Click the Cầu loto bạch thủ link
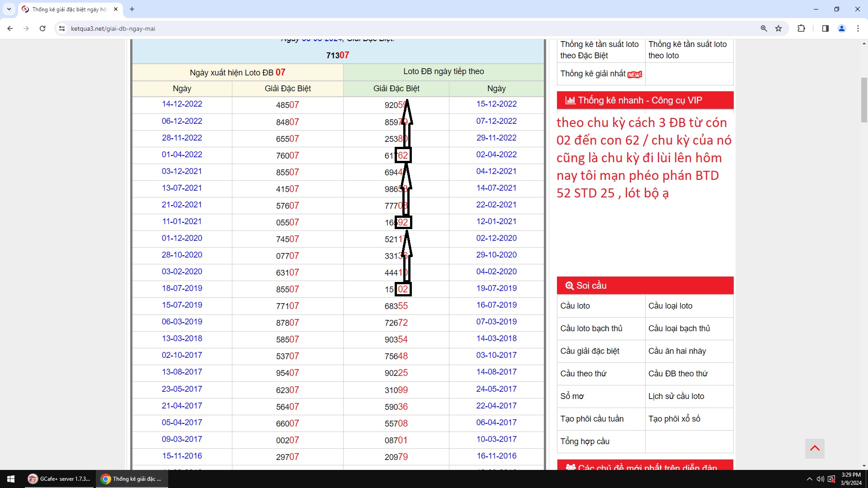 591,328
